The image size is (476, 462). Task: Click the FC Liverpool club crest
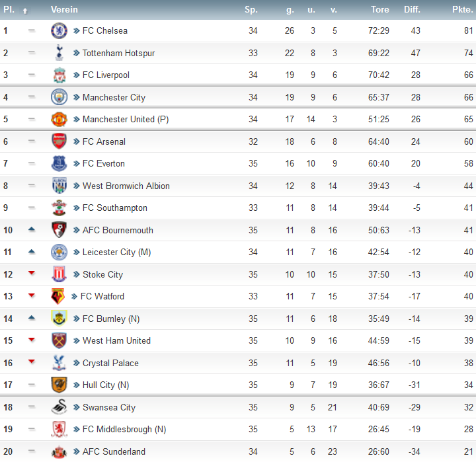pyautogui.click(x=59, y=75)
